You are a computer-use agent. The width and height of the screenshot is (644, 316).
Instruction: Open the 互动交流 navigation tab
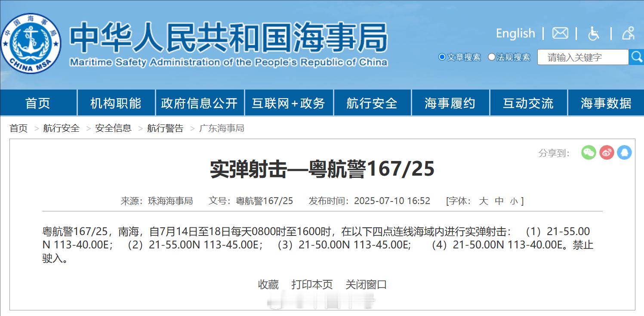point(528,103)
